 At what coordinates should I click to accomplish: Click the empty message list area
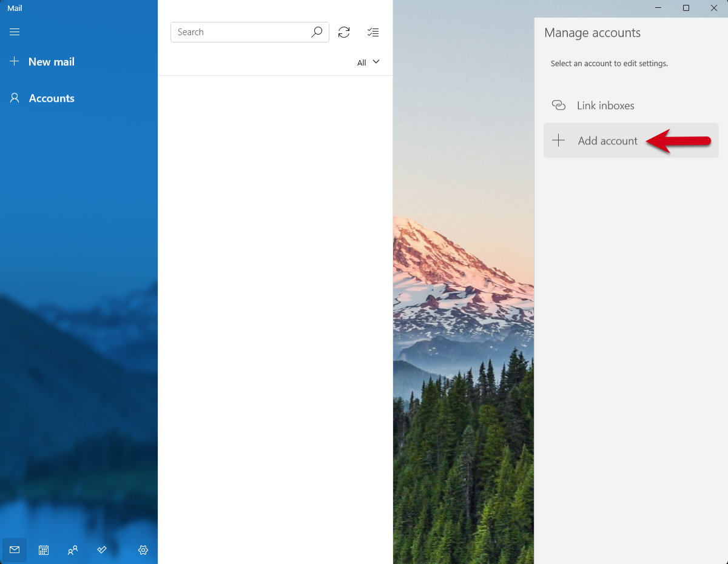click(275, 303)
